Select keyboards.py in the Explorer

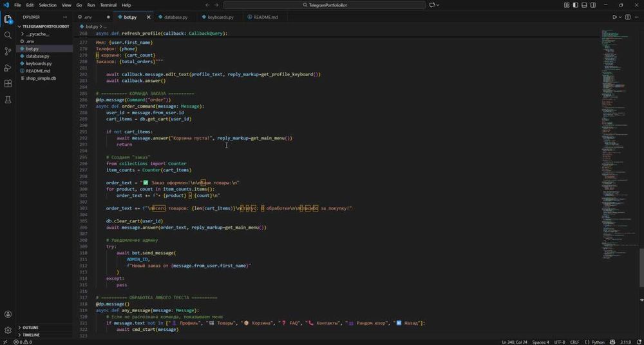(39, 64)
